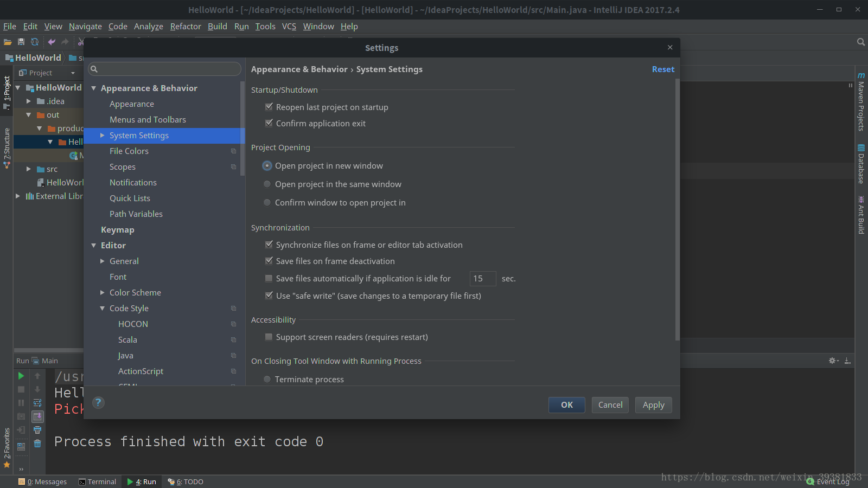
Task: Click the Hide Run panel icon
Action: pyautogui.click(x=847, y=361)
